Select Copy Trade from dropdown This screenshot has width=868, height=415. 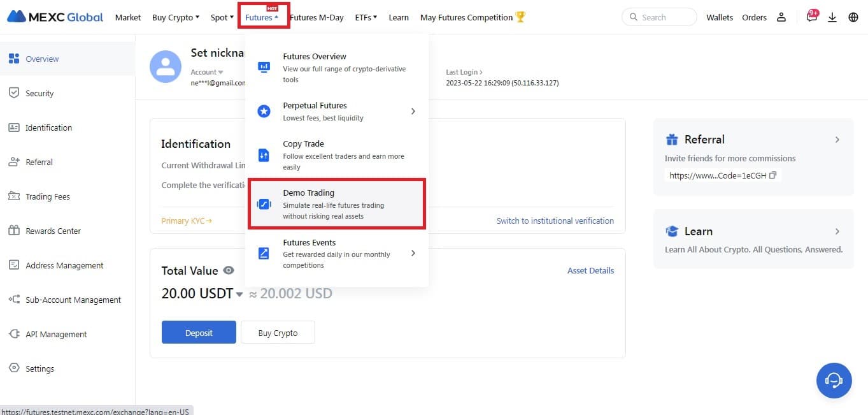point(337,155)
